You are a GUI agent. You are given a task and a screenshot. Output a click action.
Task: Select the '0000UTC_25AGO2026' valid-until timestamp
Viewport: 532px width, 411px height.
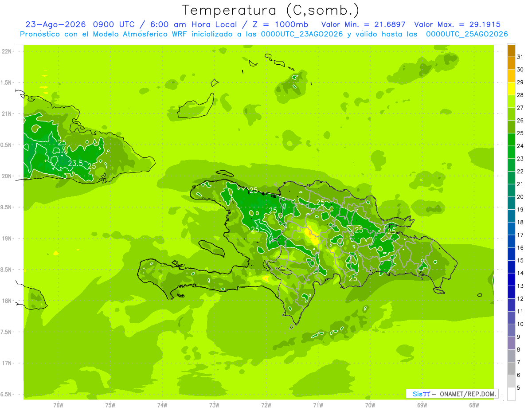click(x=467, y=34)
